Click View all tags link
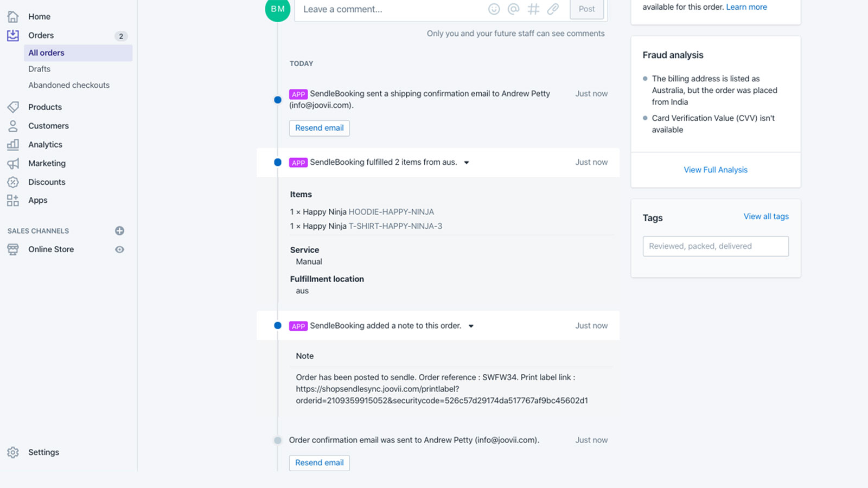 (766, 216)
